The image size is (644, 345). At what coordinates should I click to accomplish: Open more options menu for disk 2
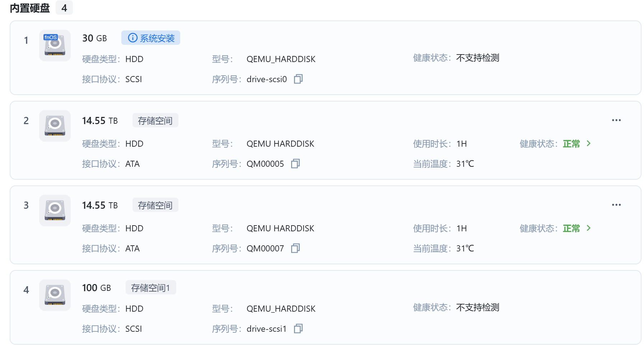616,120
